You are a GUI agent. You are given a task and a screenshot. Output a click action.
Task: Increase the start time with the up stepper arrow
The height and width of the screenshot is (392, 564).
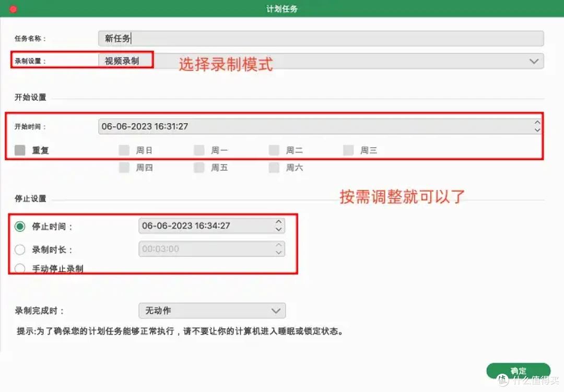tap(537, 123)
